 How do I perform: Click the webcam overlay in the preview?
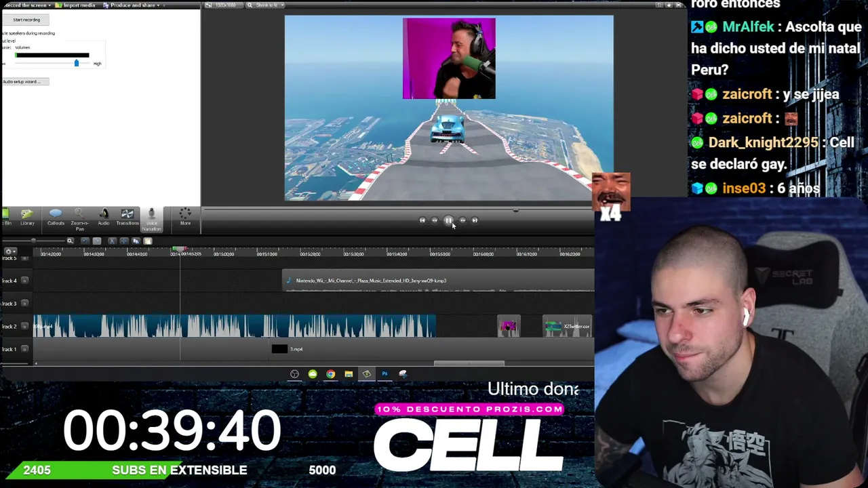(449, 59)
